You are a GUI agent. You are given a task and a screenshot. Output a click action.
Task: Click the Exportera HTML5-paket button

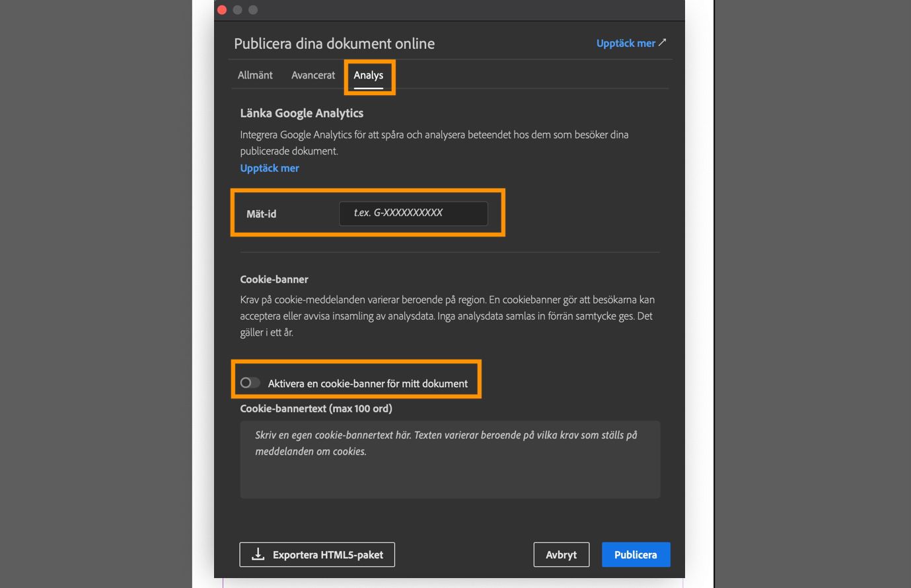[x=317, y=555]
